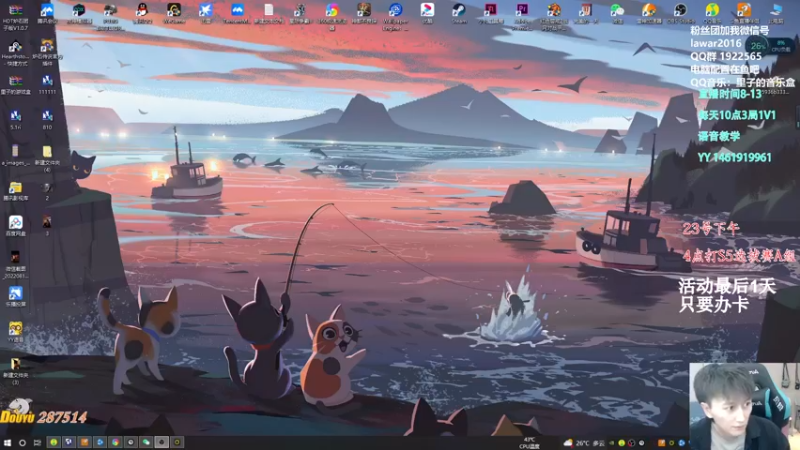Open the 腾讯会议 desktop shortcut
The width and height of the screenshot is (800, 450).
pyautogui.click(x=47, y=13)
